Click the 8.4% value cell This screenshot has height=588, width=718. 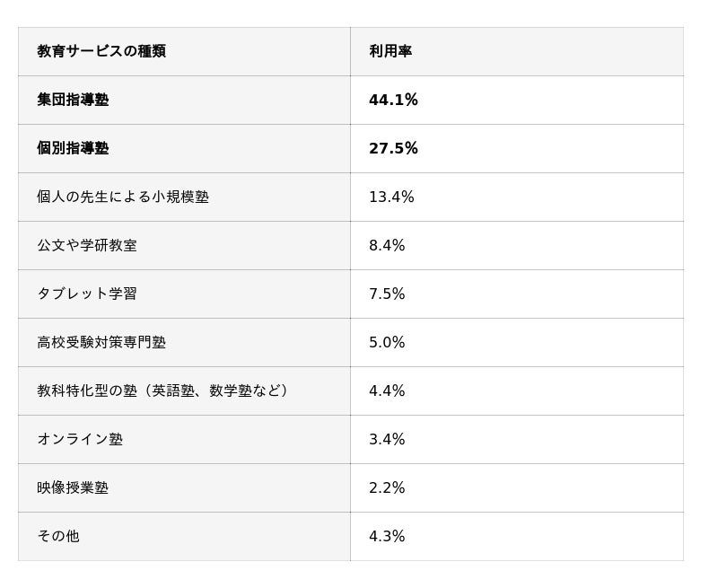pyautogui.click(x=387, y=245)
